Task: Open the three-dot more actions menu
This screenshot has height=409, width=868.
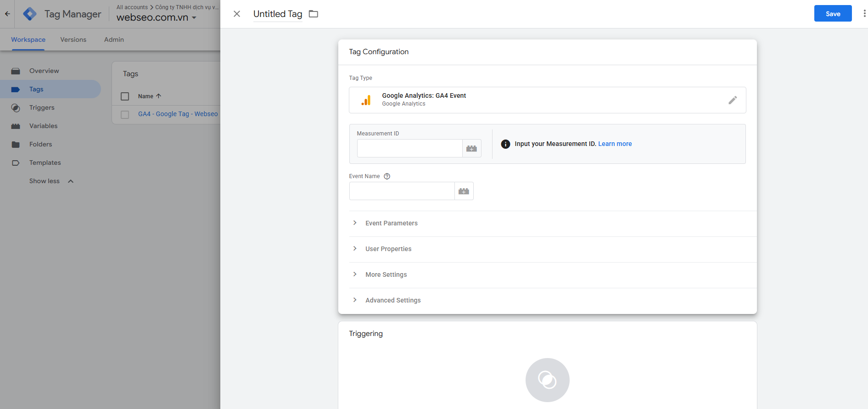Action: pos(864,13)
